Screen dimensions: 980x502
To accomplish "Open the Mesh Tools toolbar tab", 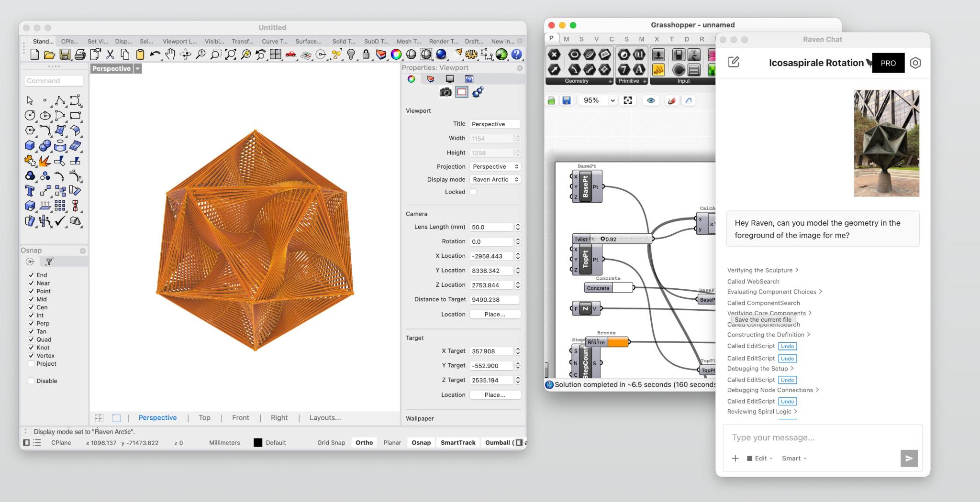I will pos(408,42).
